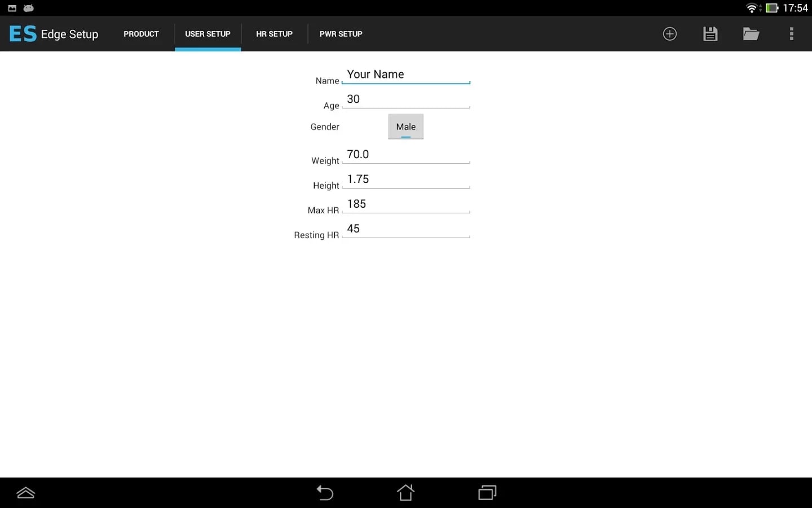812x508 pixels.
Task: Edit the Height field showing 1.75
Action: (406, 179)
